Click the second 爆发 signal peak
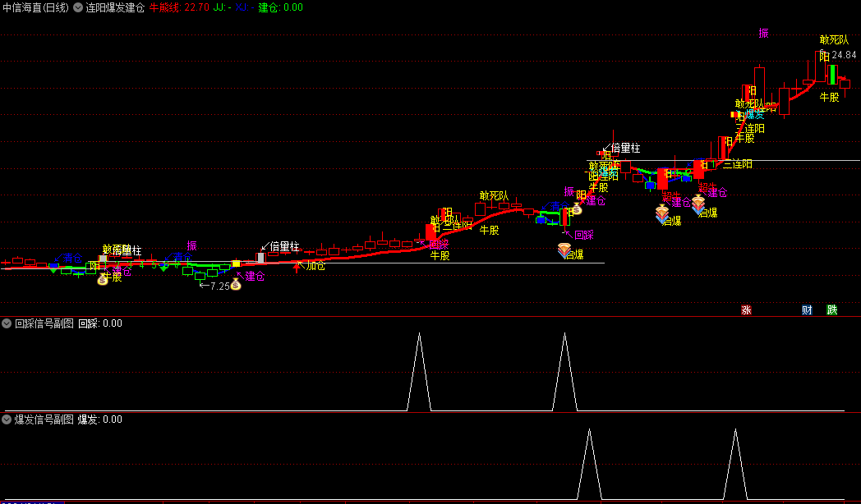Viewport: 861px width, 504px height. 735,429
